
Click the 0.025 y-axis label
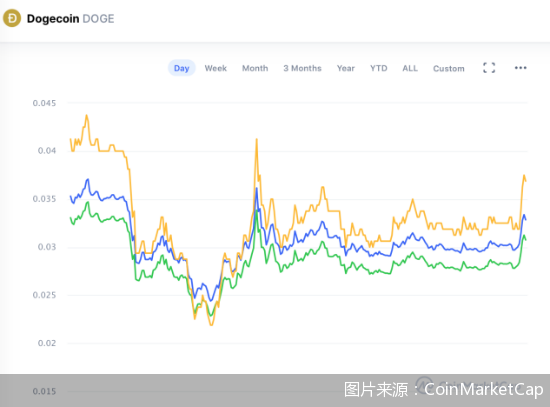44,295
